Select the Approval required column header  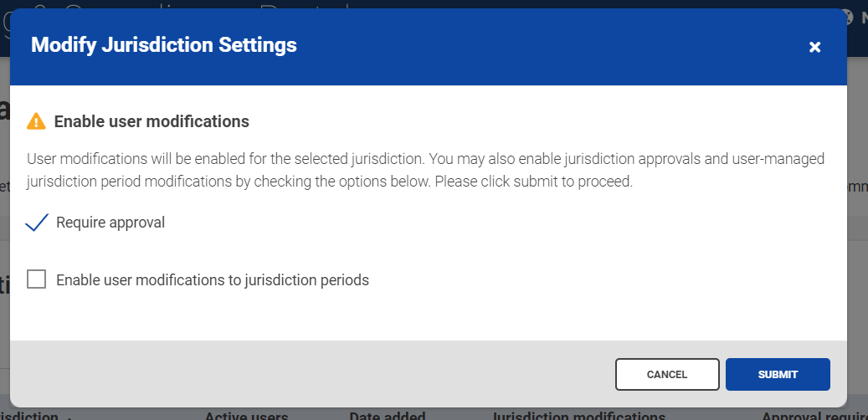coord(812,415)
